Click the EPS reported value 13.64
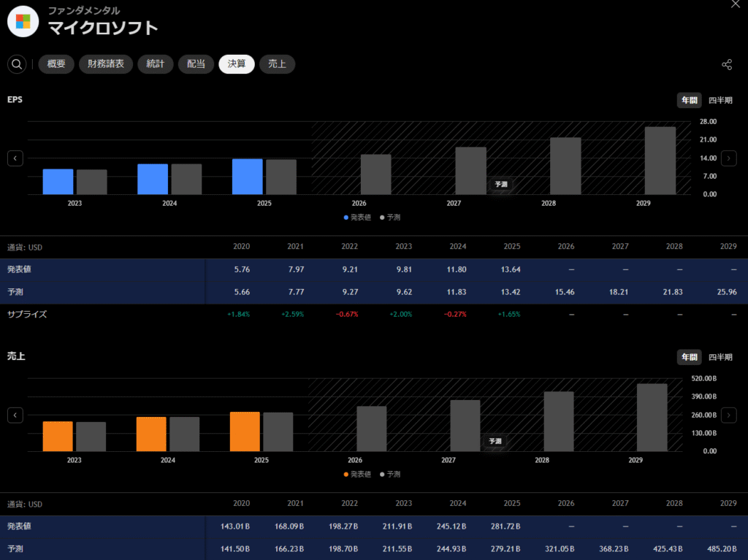The image size is (748, 560). [x=511, y=269]
